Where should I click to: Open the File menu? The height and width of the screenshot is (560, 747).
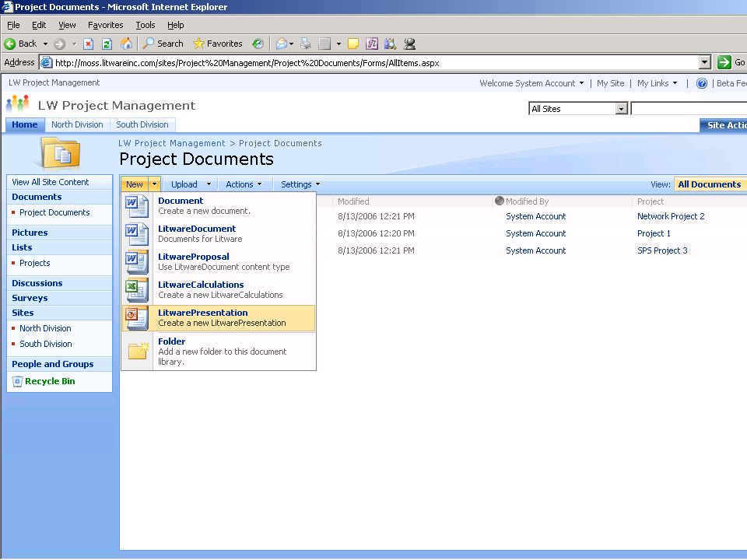13,25
